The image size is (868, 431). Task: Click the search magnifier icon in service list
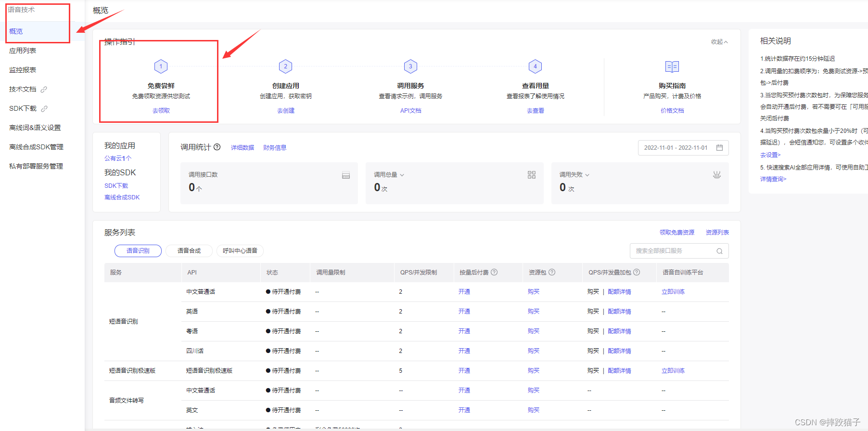[719, 251]
